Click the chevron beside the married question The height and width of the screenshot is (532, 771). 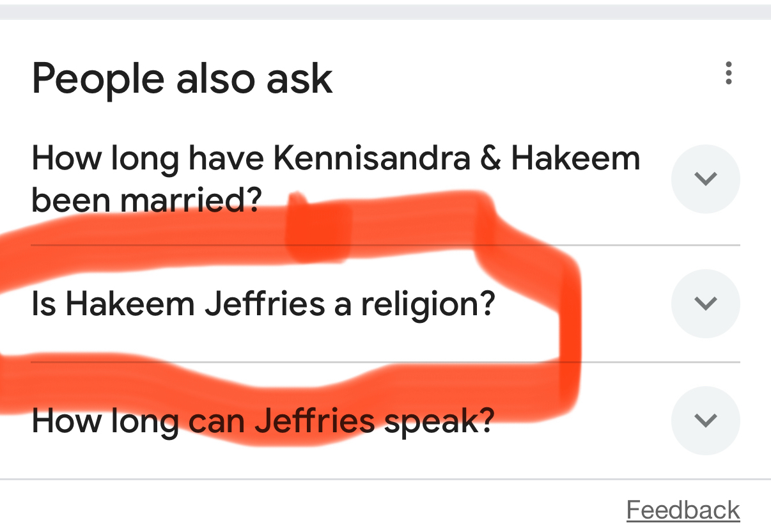[705, 179]
